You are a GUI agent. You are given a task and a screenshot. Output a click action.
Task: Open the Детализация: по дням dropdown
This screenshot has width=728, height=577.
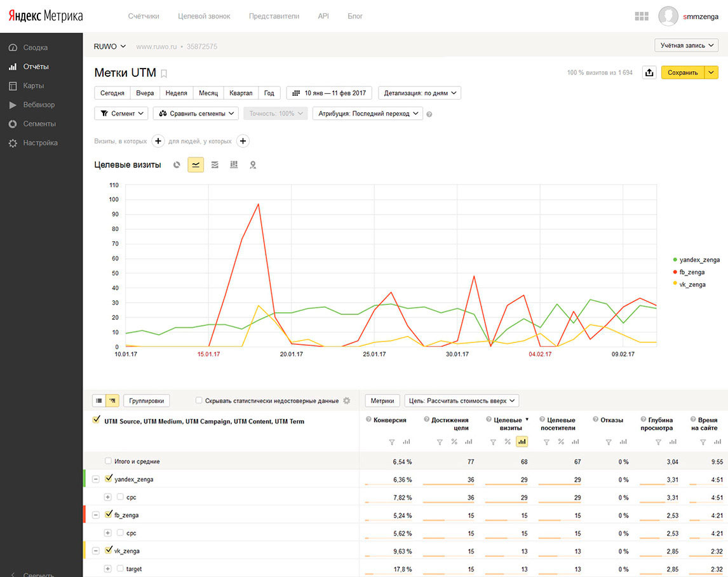tap(419, 93)
